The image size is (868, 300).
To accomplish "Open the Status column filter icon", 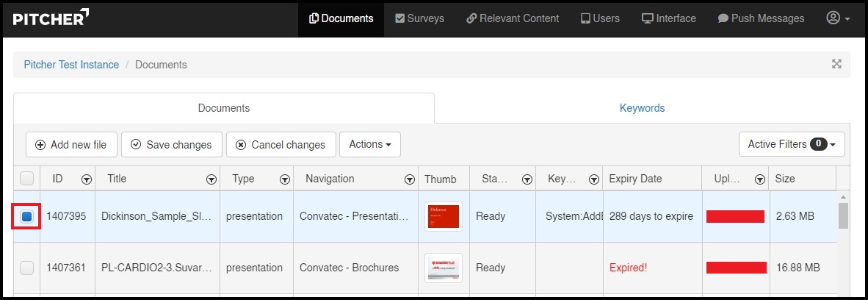I will (x=527, y=179).
